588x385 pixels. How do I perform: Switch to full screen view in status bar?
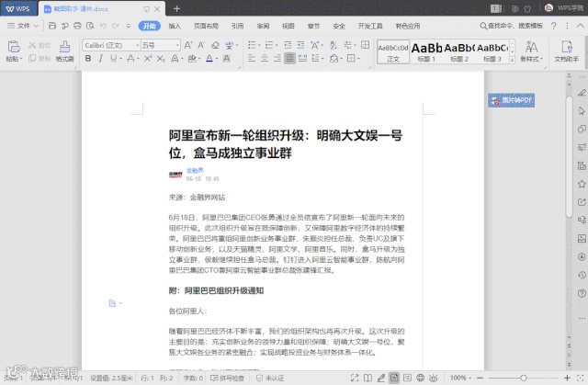point(355,378)
